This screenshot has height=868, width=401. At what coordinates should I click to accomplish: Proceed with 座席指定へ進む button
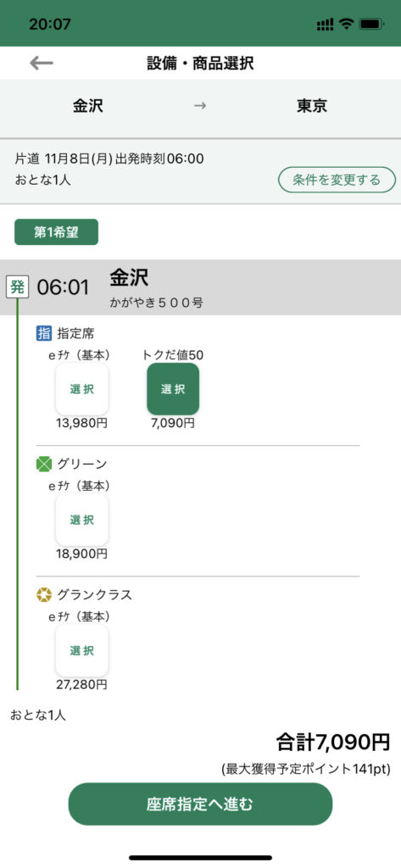click(200, 804)
